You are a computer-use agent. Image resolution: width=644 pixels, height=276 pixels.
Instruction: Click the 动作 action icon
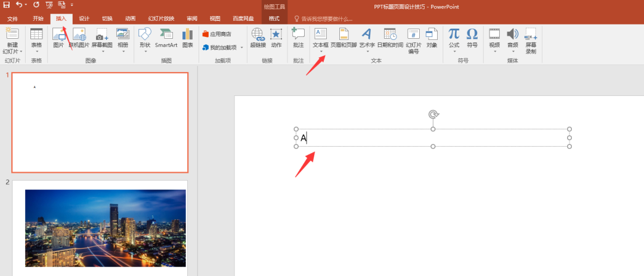click(276, 38)
